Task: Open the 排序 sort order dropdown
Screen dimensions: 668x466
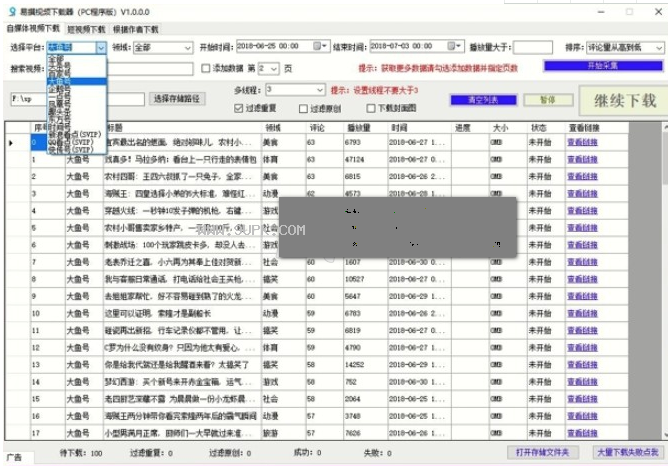Action: 625,47
